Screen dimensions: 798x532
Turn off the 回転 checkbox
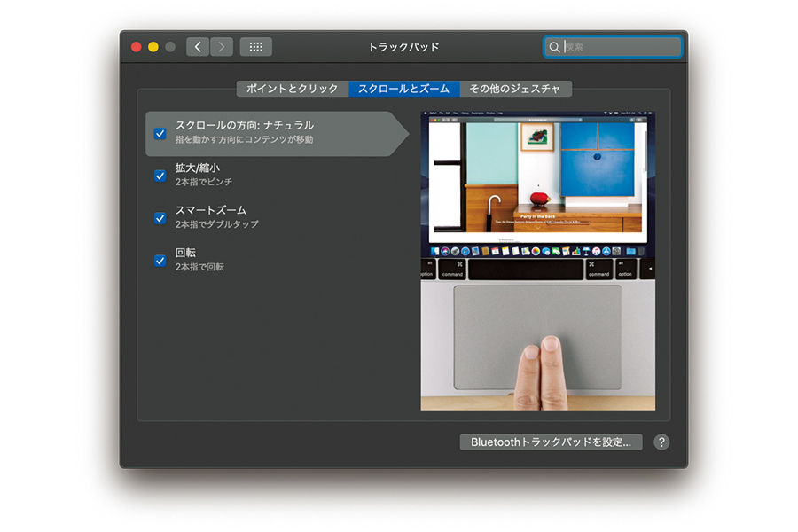(160, 261)
